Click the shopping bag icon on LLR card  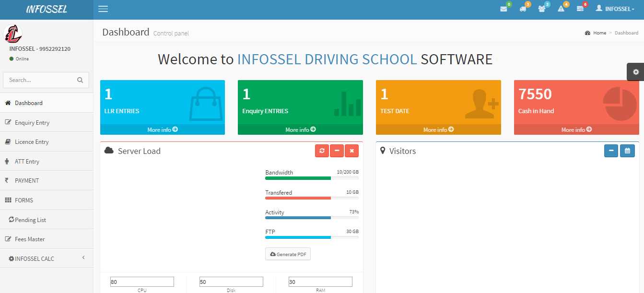(x=206, y=103)
